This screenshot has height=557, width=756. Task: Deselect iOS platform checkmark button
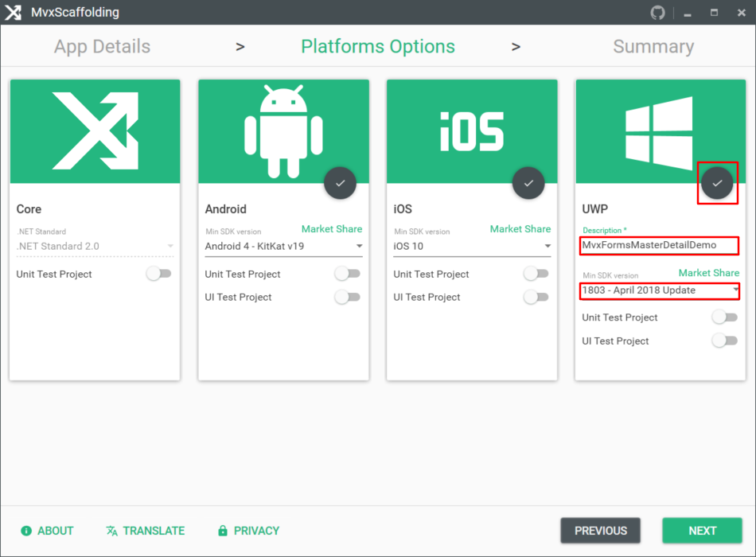pos(528,183)
